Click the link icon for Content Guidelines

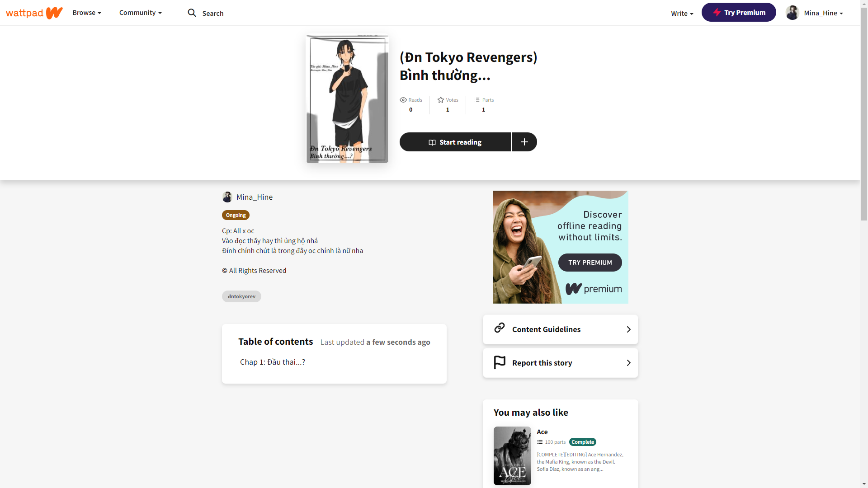pyautogui.click(x=500, y=328)
